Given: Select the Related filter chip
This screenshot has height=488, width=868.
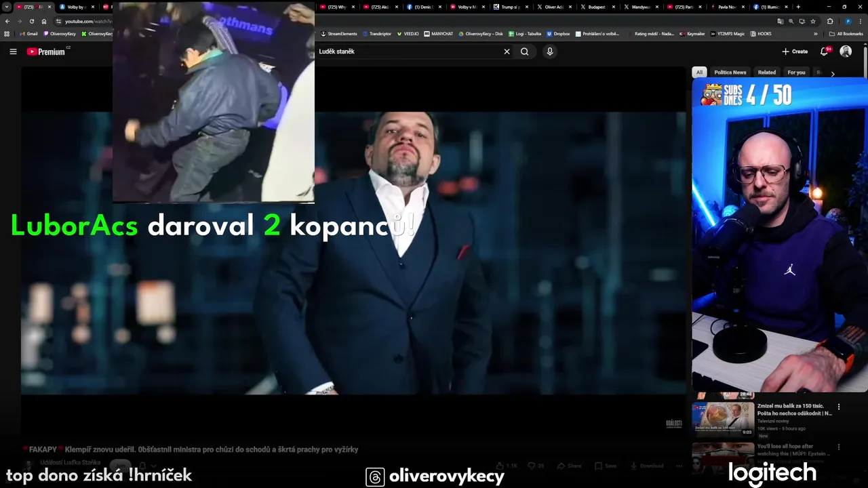Looking at the screenshot, I should coord(767,73).
